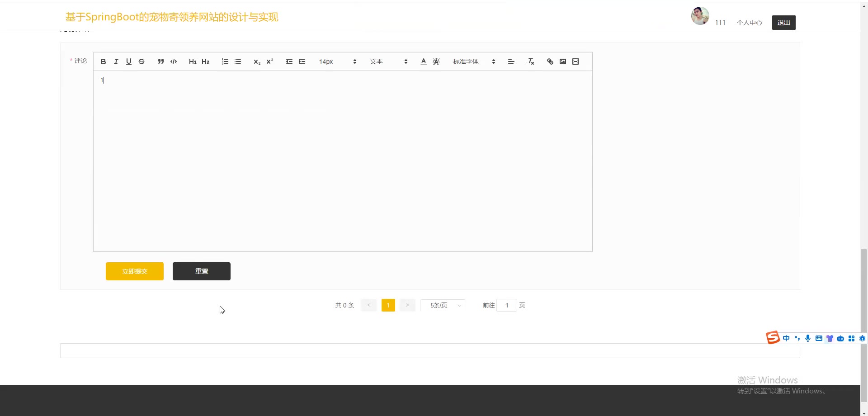The width and height of the screenshot is (868, 416).
Task: Apply Heading 1 style
Action: (193, 61)
